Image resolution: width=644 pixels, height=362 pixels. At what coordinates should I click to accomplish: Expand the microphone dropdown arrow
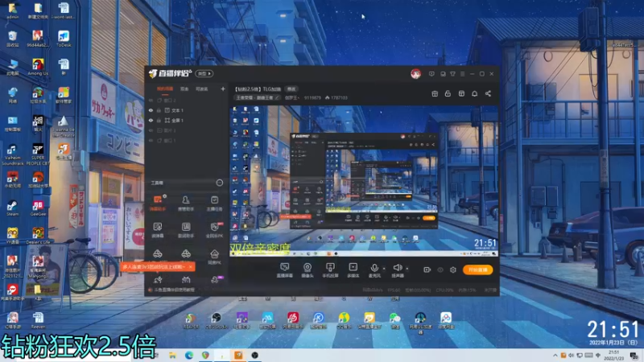click(x=384, y=269)
